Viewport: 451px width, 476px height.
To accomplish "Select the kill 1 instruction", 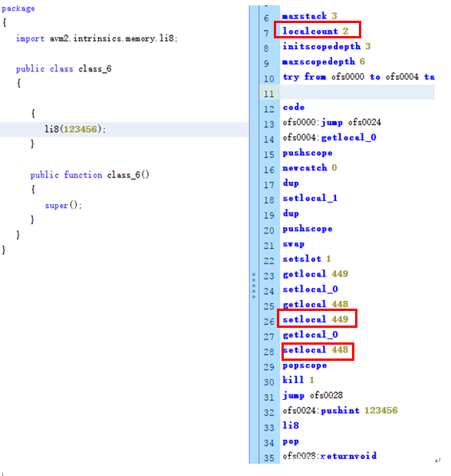I will point(298,380).
